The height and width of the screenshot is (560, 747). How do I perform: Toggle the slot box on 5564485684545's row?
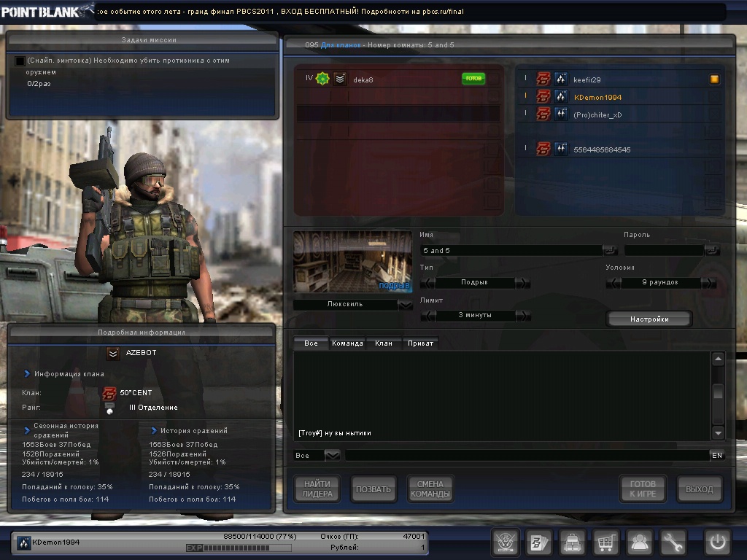[x=713, y=149]
